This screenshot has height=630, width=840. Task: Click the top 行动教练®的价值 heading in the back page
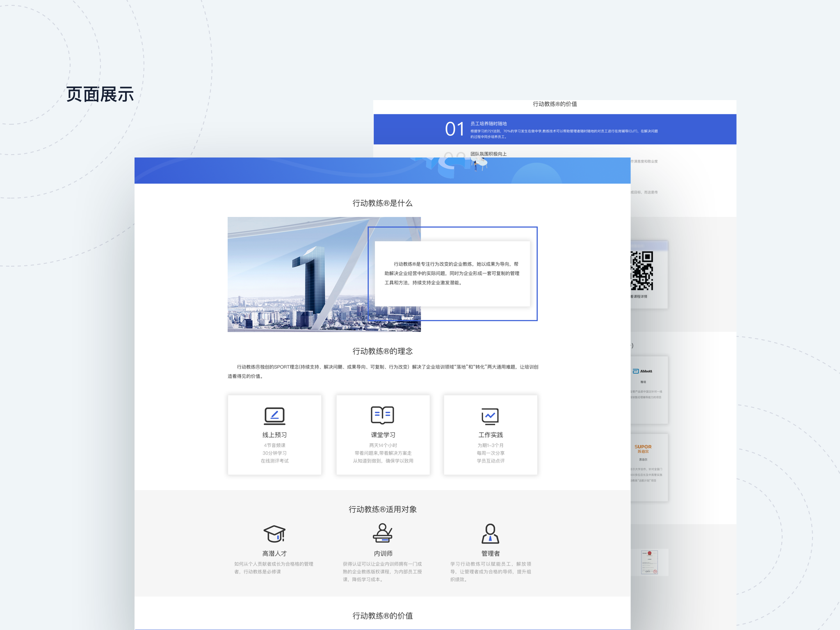click(555, 104)
